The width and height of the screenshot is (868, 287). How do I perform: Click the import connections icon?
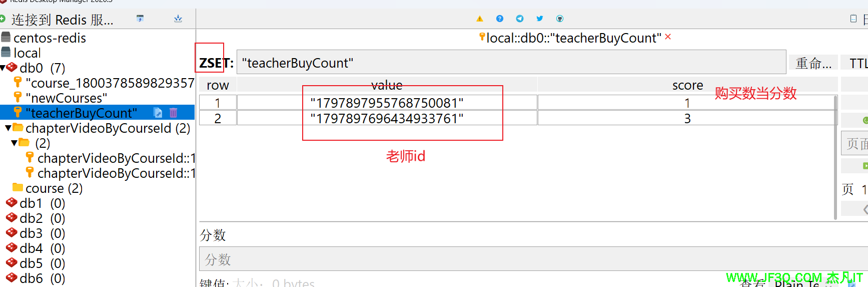140,19
